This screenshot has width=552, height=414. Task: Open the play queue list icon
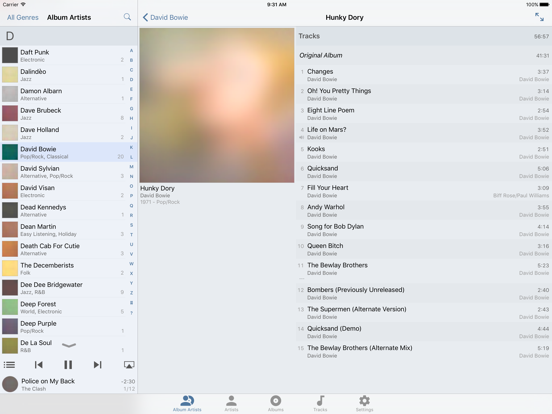9,365
